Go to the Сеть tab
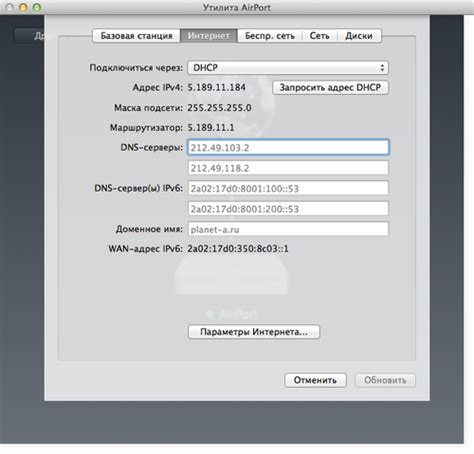Screen dimensions: 474x454 320,36
